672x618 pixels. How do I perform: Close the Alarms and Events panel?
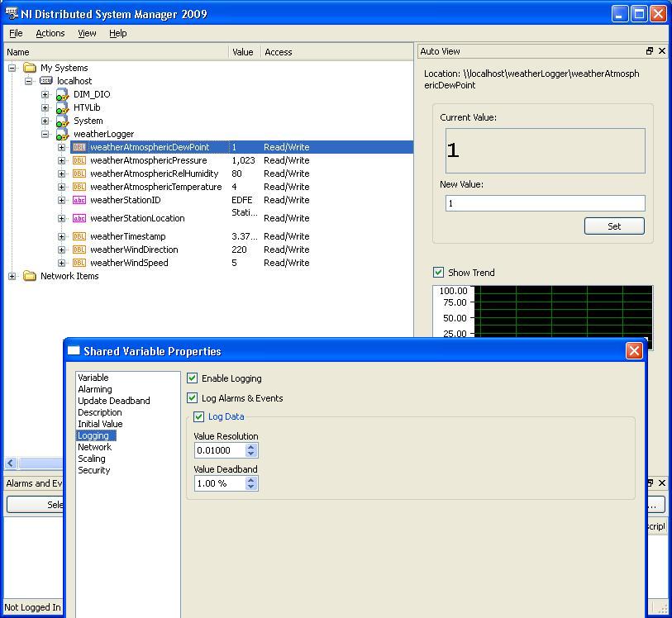point(662,483)
